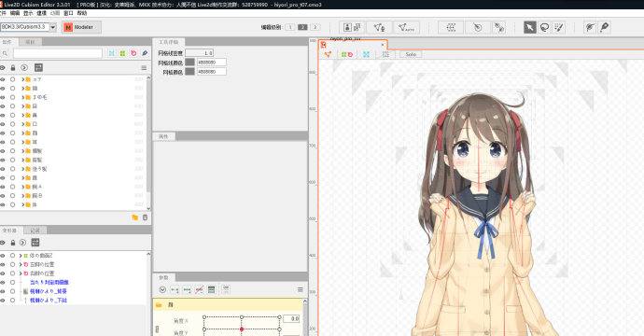Screen dimensions: 644x336
Task: Toggle visibility of 体 folder
Action: (3, 204)
